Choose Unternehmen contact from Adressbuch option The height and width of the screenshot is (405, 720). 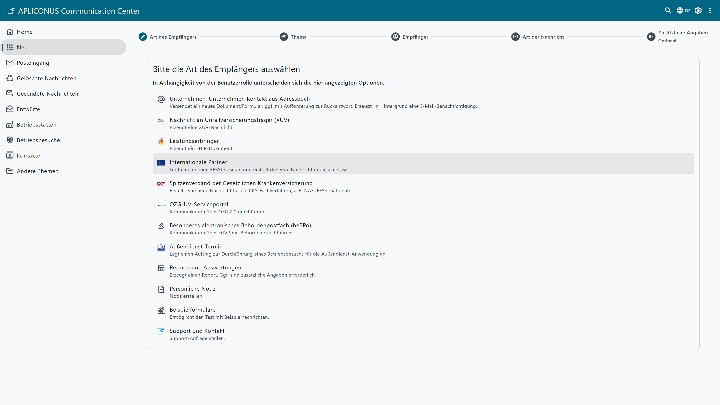(423, 102)
